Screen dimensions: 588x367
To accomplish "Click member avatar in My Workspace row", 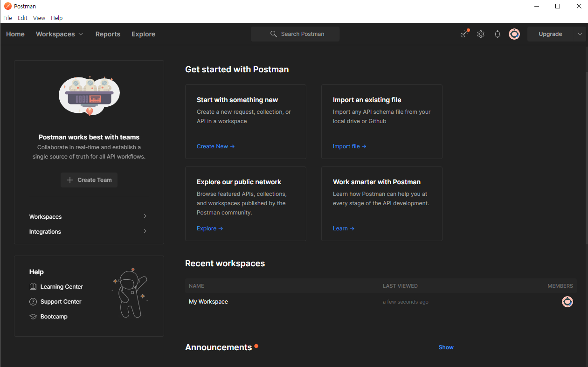I will (x=567, y=302).
